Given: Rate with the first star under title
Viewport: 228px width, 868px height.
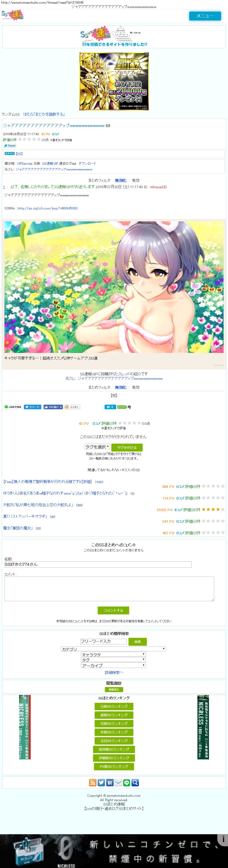Looking at the screenshot, I should coord(20,139).
